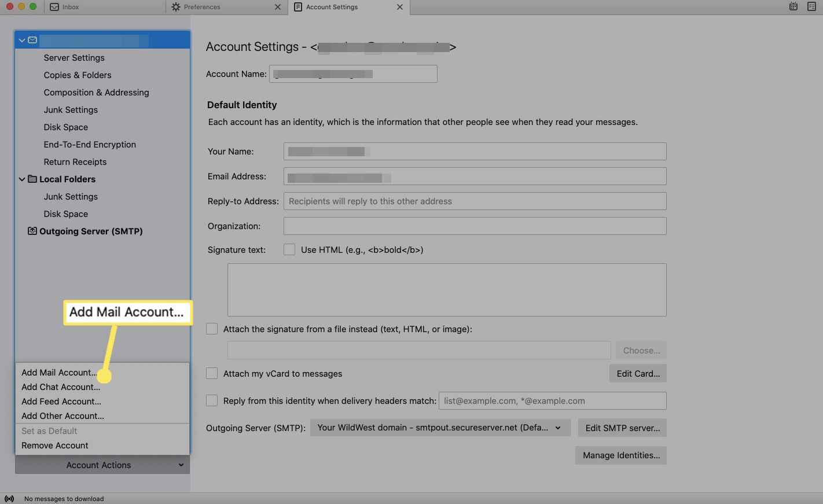Select Local Folders in the account tree
823x504 pixels.
coord(67,179)
